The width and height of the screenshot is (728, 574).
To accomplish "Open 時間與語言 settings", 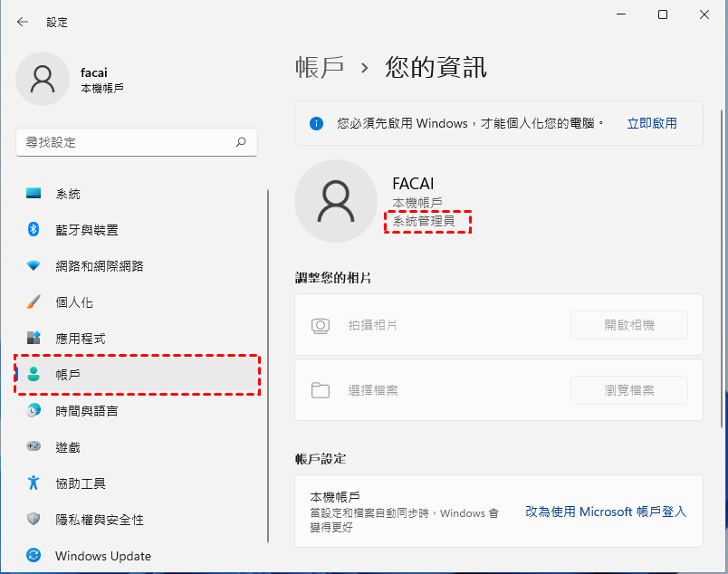I will [137, 410].
